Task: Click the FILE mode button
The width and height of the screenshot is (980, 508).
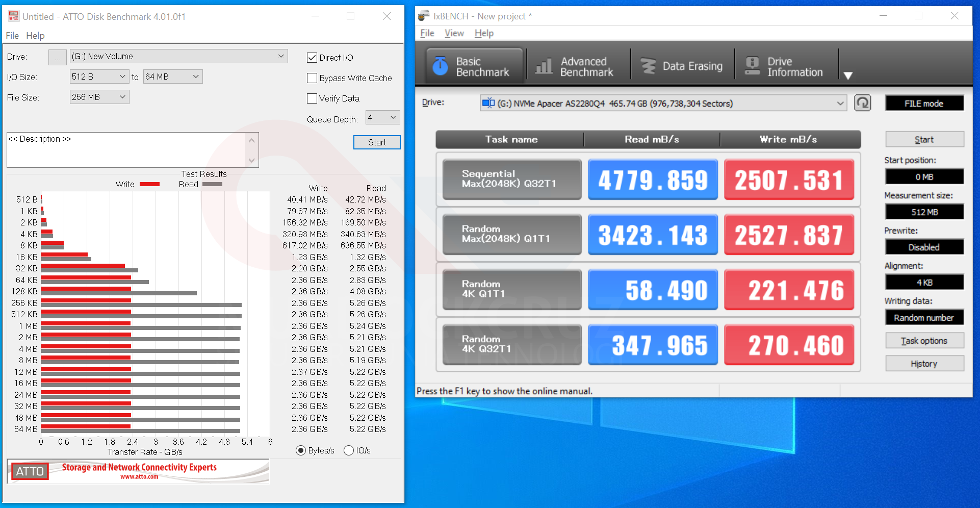Action: (924, 103)
